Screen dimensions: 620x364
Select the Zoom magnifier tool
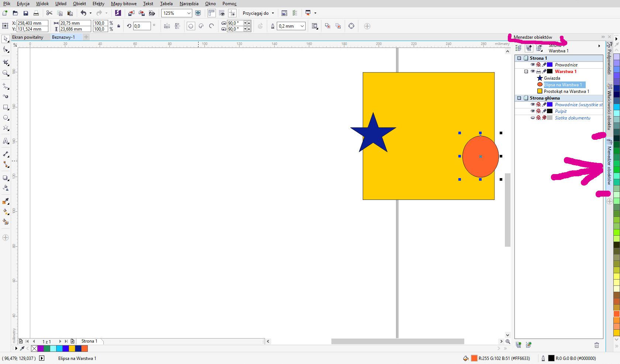point(6,73)
